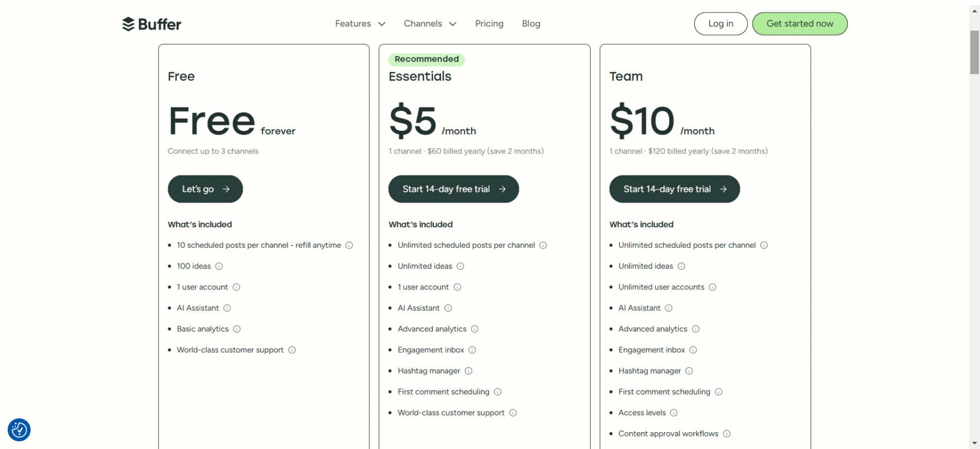Viewport: 980px width, 449px height.
Task: Show info for Team First comment scheduling
Action: (719, 392)
